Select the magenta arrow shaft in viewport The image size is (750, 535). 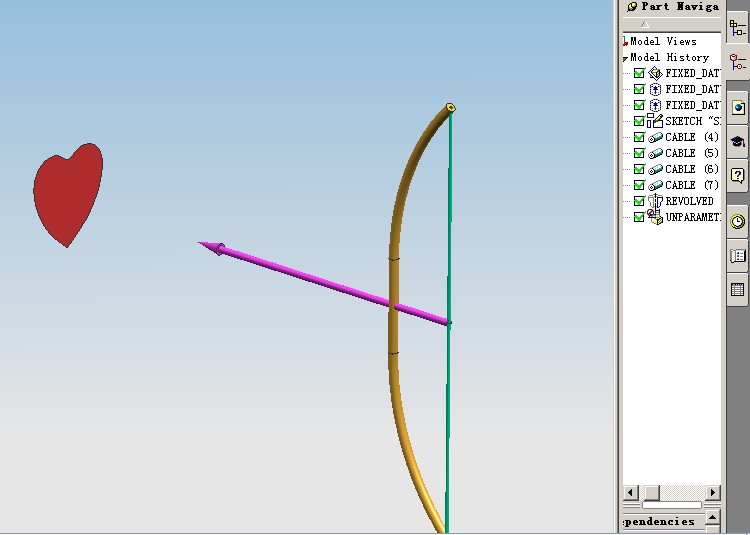pos(330,283)
